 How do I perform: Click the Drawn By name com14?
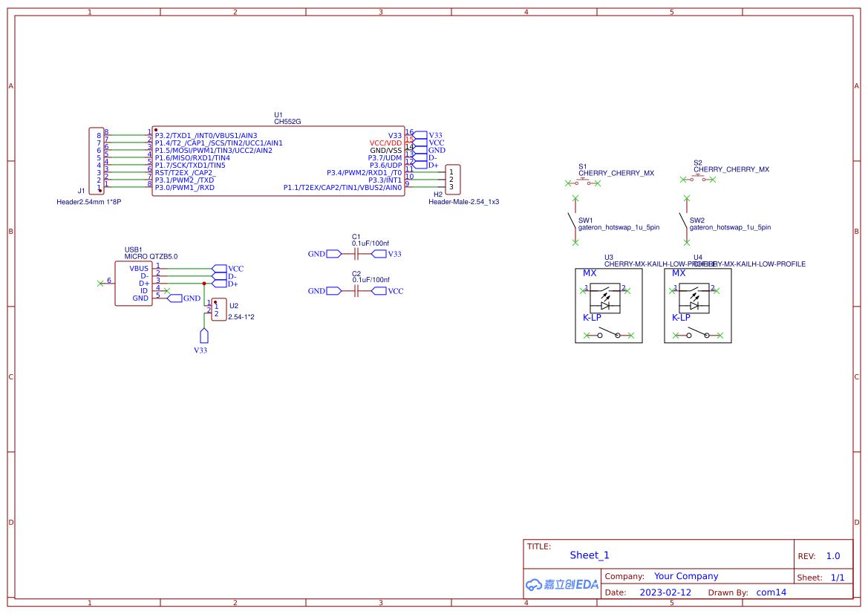click(x=771, y=592)
